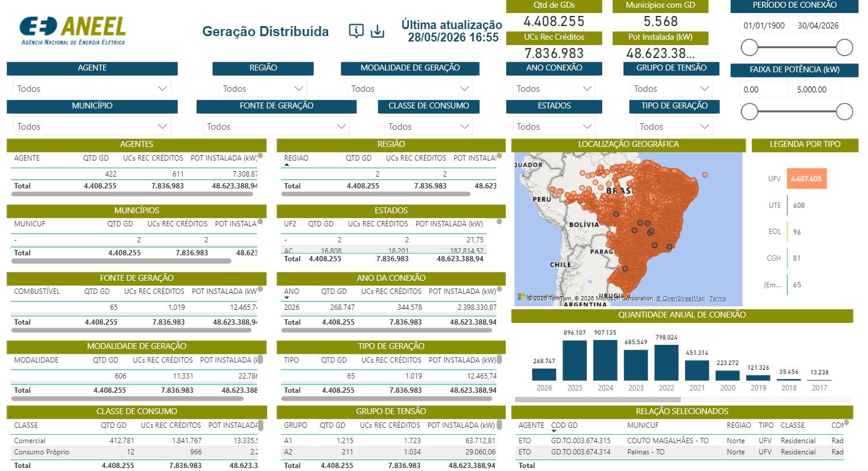The width and height of the screenshot is (868, 471).
Task: Expand the FONTE DE GERAÇÃO filter dropdown
Action: click(x=276, y=127)
